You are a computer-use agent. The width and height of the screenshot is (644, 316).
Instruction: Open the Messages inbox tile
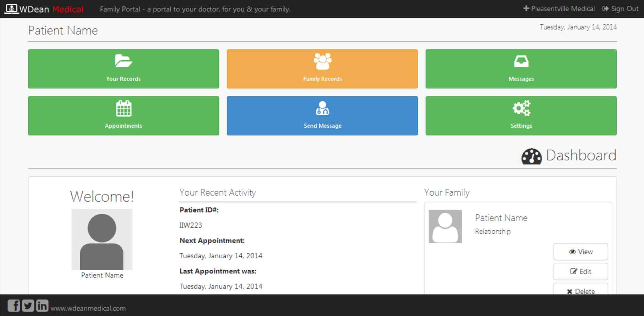tap(521, 69)
